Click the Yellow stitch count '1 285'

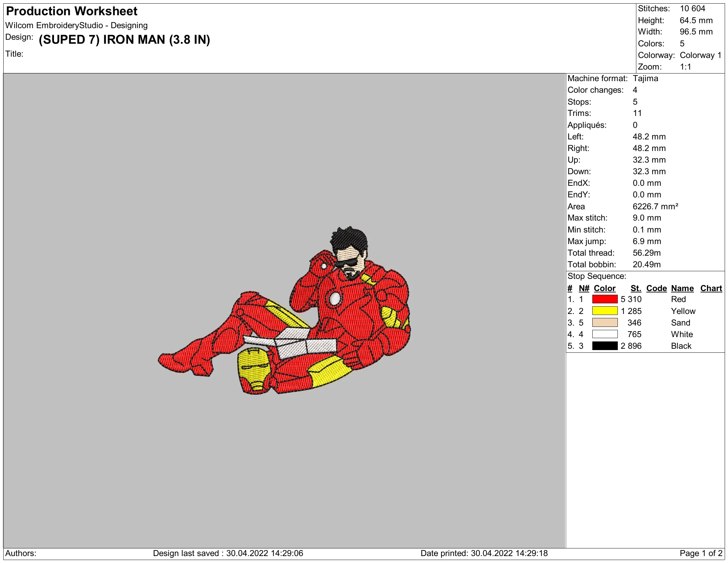(631, 311)
